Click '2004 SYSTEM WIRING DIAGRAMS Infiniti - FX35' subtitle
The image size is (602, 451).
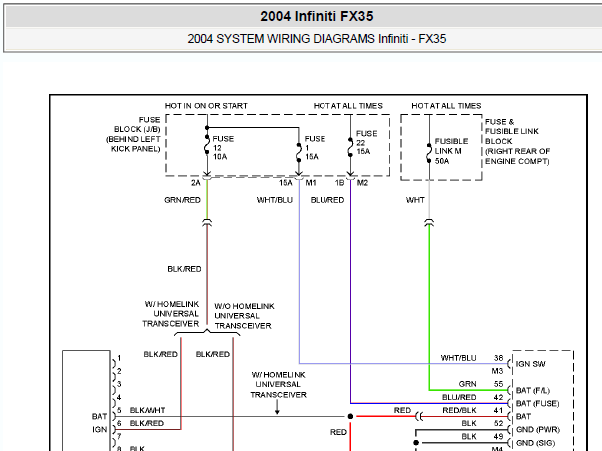tap(316, 39)
